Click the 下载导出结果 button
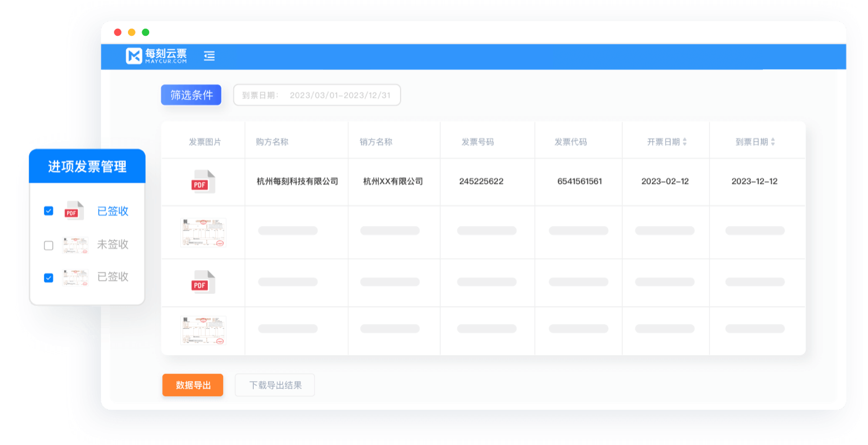 coord(275,385)
